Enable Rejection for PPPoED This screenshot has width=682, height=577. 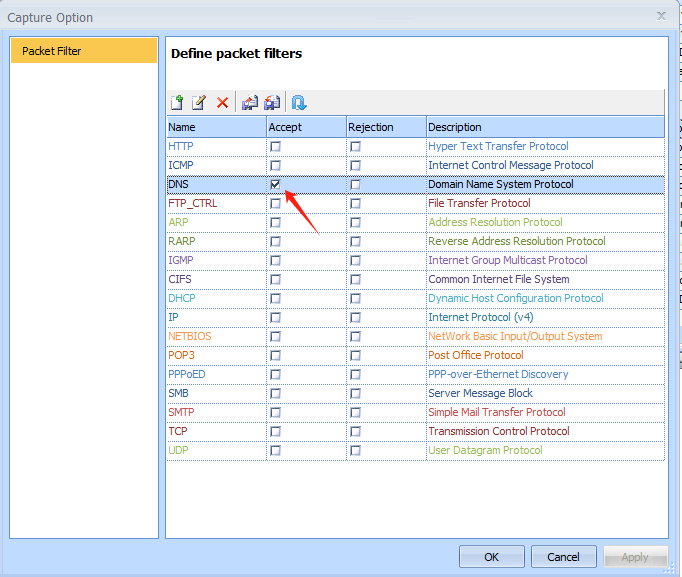pyautogui.click(x=355, y=374)
